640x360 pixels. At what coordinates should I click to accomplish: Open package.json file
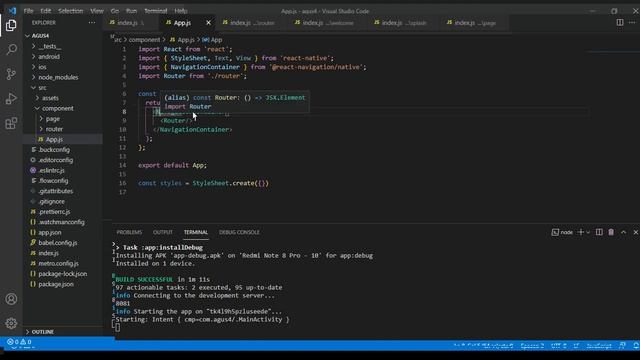click(x=62, y=284)
